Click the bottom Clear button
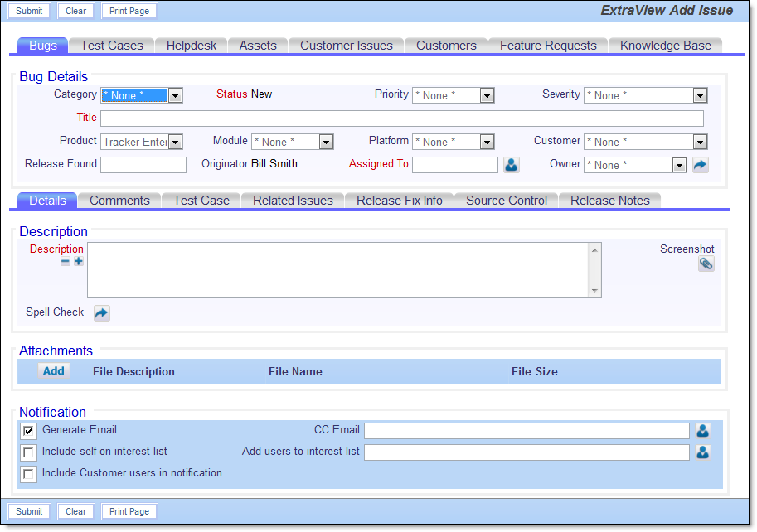 coord(75,511)
